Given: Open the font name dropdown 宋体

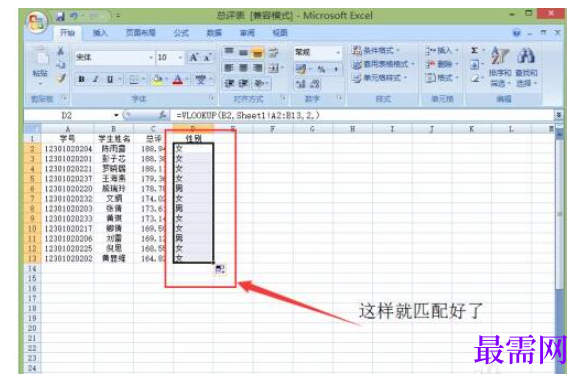Looking at the screenshot, I should click(x=151, y=57).
